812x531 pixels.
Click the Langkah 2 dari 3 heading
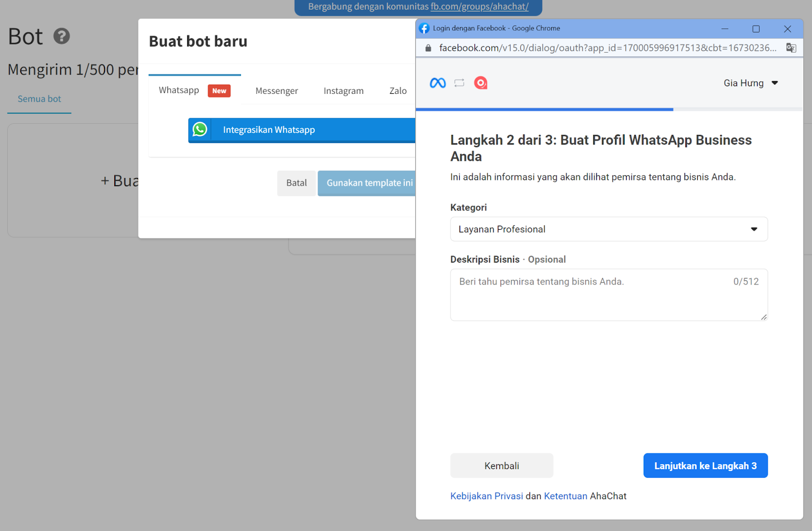pyautogui.click(x=601, y=148)
